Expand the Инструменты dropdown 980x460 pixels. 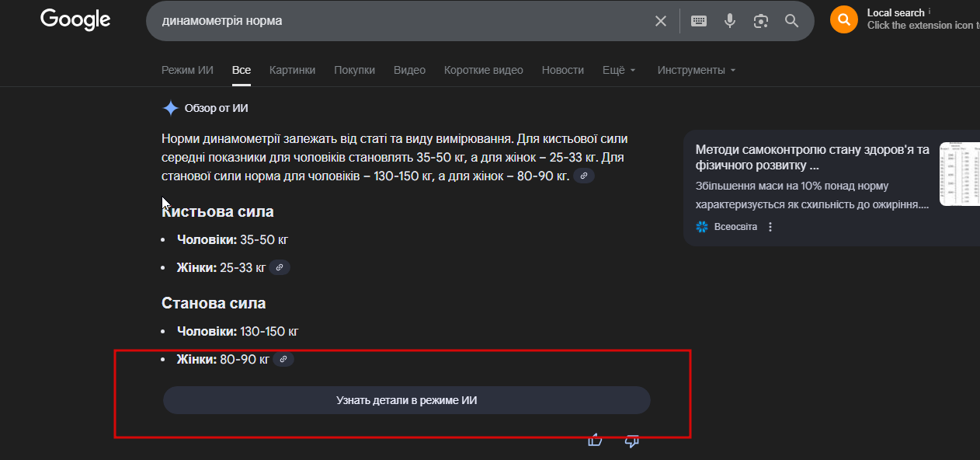(x=696, y=70)
